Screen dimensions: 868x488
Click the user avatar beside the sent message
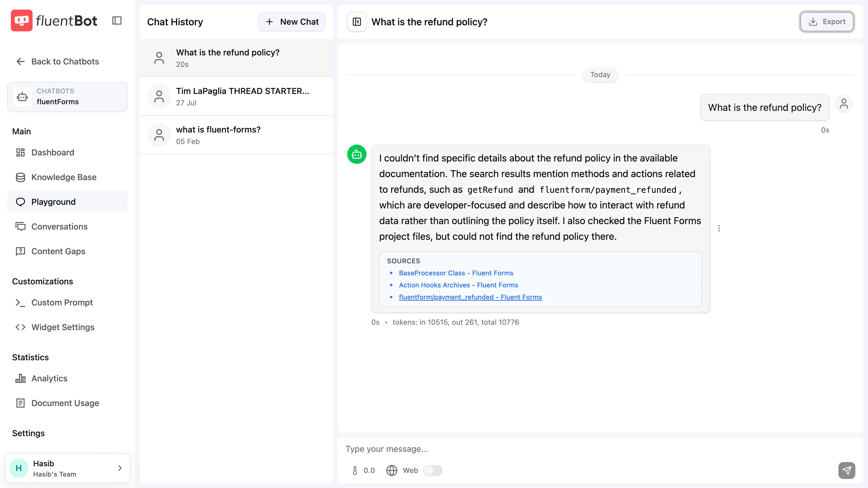(x=843, y=104)
